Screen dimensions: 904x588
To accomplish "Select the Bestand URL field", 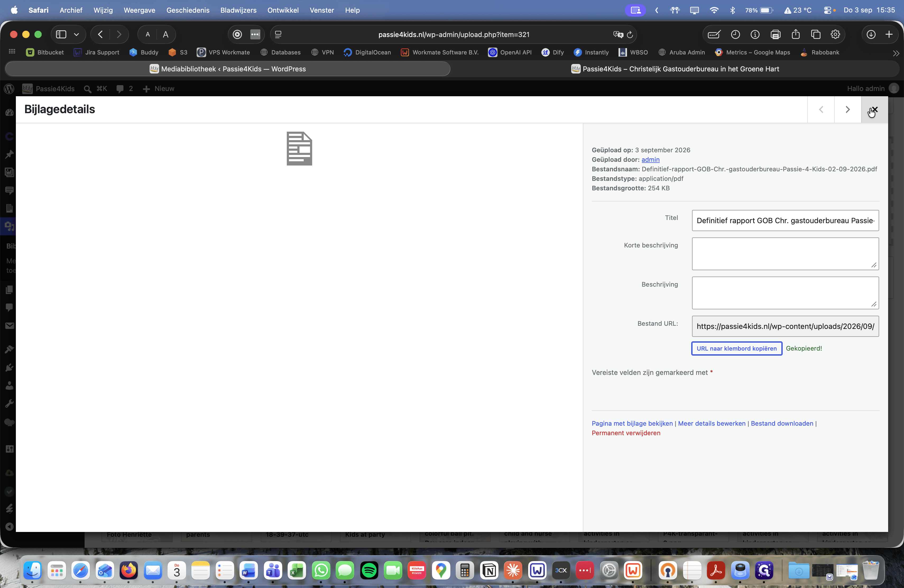I will pyautogui.click(x=785, y=326).
